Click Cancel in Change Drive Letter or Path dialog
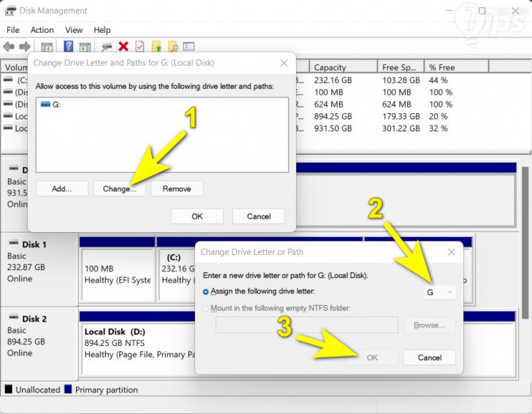Image resolution: width=532 pixels, height=414 pixels. click(430, 357)
